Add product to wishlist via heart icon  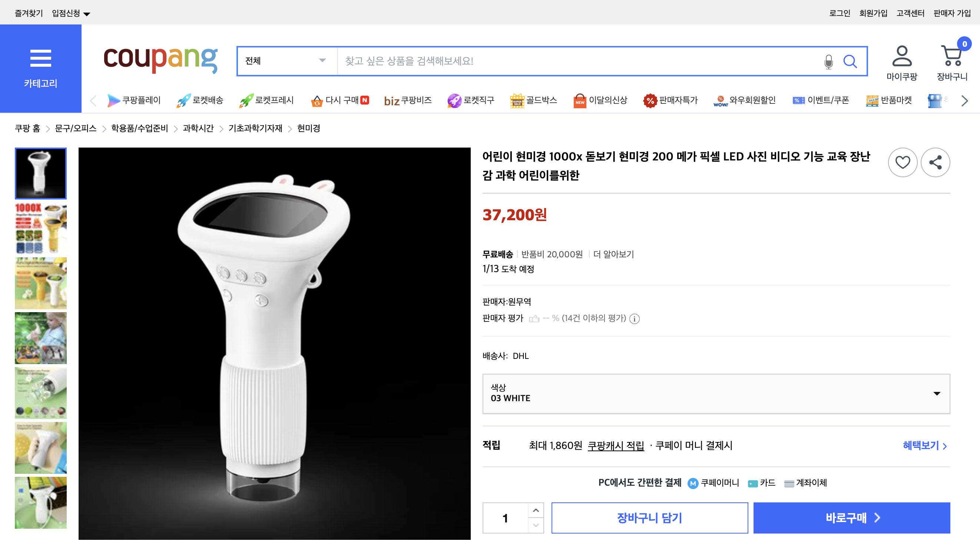point(903,162)
